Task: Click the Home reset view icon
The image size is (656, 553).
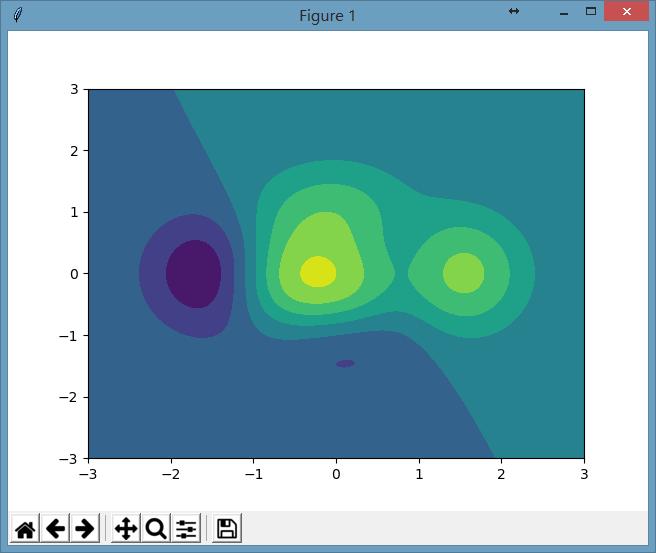Action: (25, 528)
